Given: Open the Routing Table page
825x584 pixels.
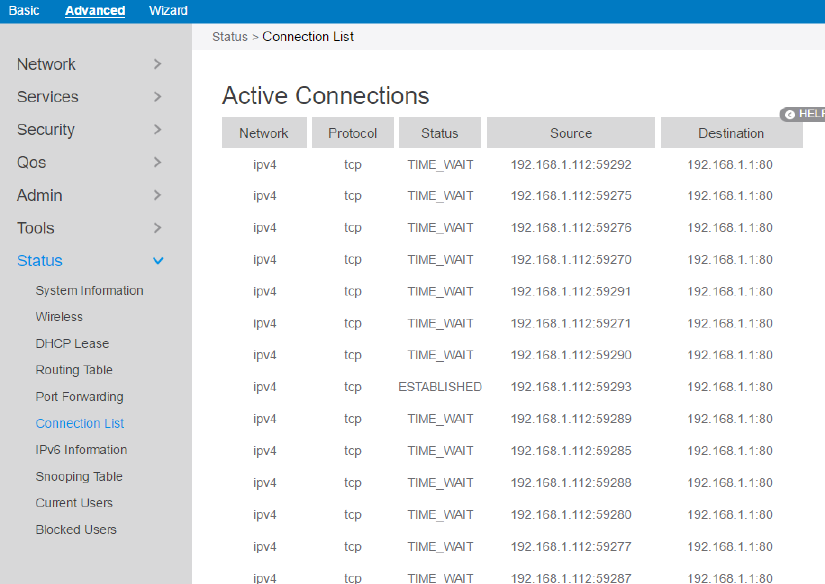Looking at the screenshot, I should click(x=74, y=370).
